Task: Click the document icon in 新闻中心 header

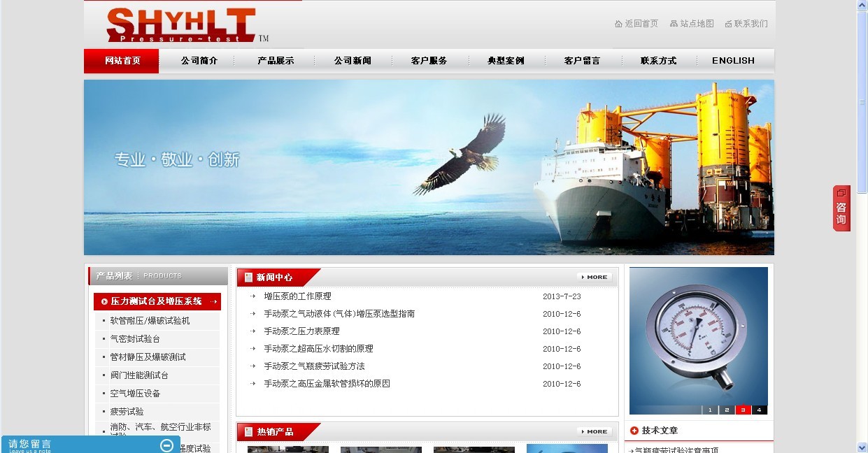Action: point(248,278)
